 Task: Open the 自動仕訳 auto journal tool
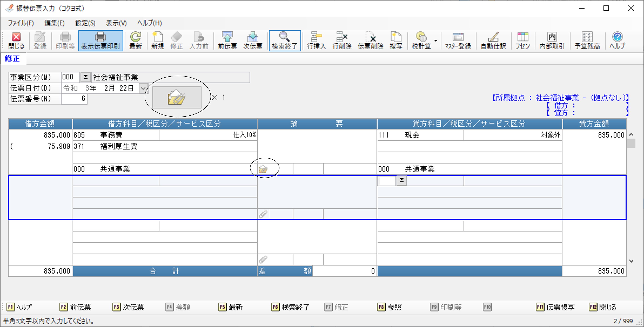coord(493,41)
